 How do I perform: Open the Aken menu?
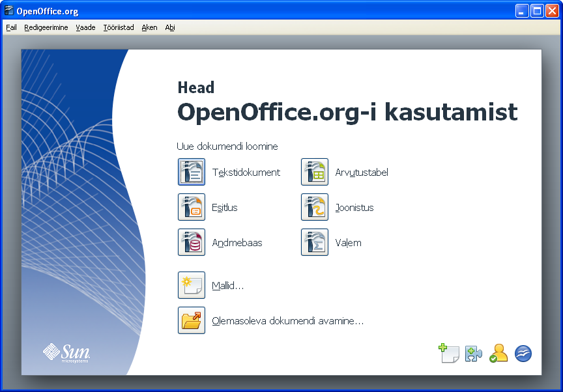[149, 27]
